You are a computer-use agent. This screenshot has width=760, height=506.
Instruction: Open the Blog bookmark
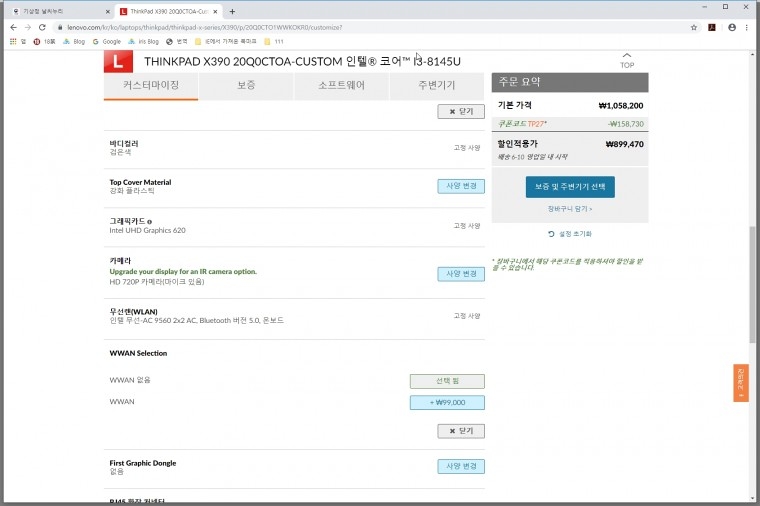coord(74,42)
